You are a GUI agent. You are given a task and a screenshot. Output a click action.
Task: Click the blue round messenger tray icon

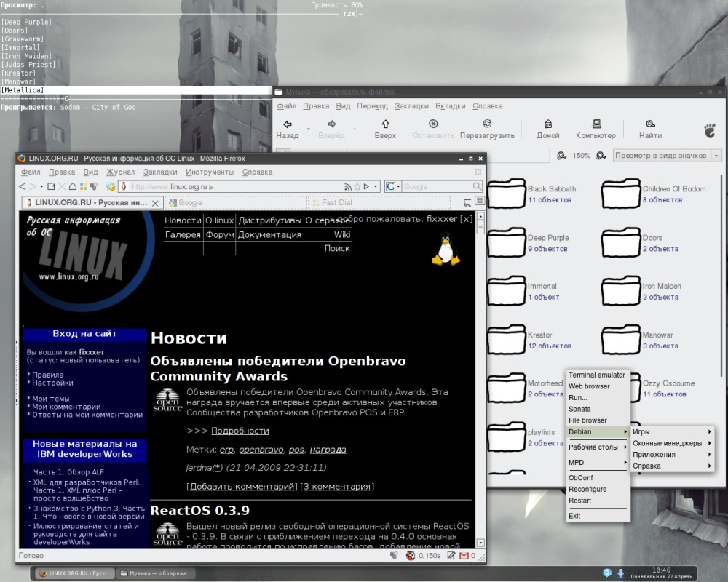point(607,573)
